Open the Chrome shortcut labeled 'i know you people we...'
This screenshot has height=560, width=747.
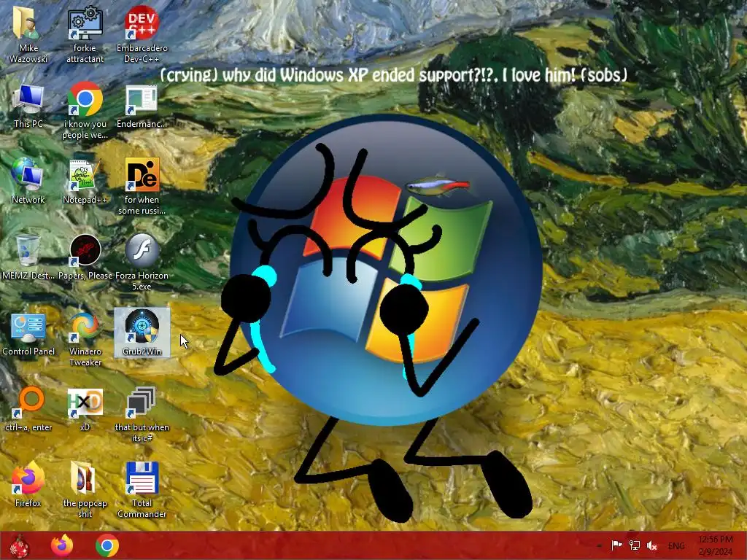pyautogui.click(x=85, y=112)
